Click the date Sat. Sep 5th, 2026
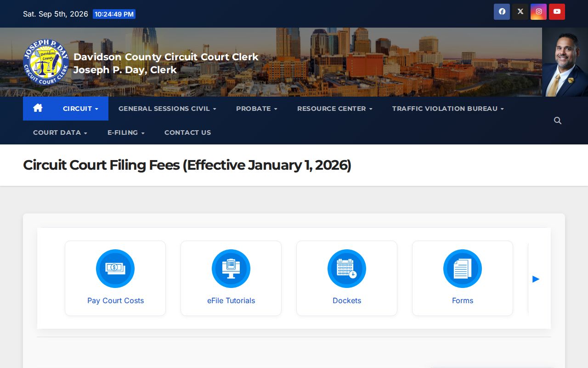Screen dimensions: 588x368 tap(56, 14)
